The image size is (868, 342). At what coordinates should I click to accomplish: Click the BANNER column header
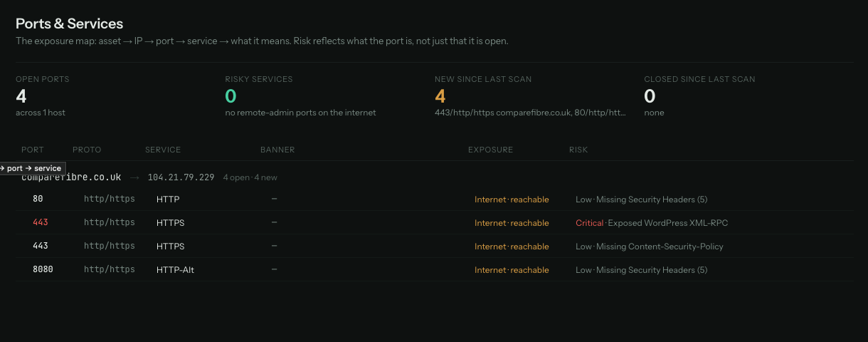pyautogui.click(x=277, y=150)
